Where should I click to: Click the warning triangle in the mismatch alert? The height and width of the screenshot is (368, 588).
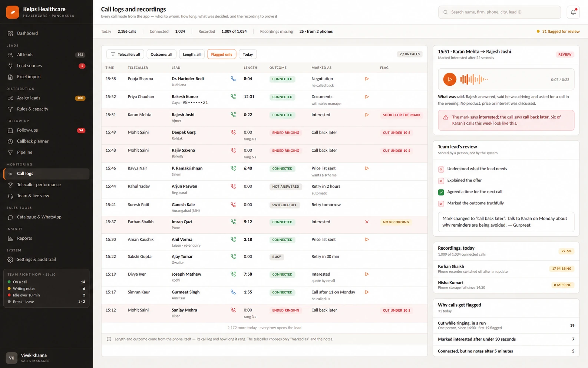click(x=446, y=117)
